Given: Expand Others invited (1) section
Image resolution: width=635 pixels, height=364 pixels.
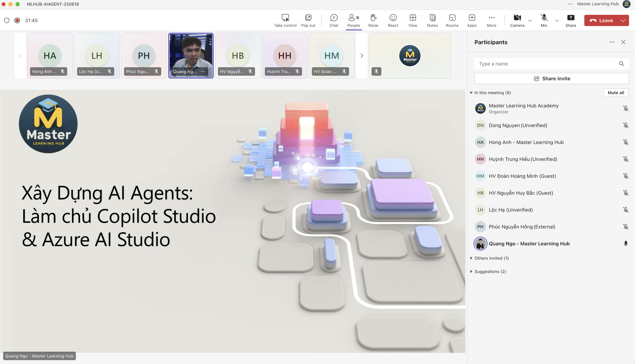Looking at the screenshot, I should coord(471,258).
